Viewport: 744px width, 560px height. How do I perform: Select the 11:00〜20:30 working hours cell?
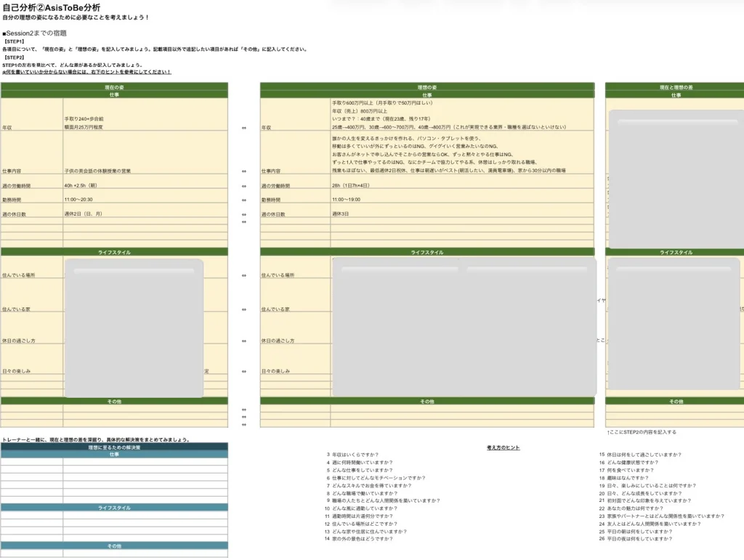(78, 200)
